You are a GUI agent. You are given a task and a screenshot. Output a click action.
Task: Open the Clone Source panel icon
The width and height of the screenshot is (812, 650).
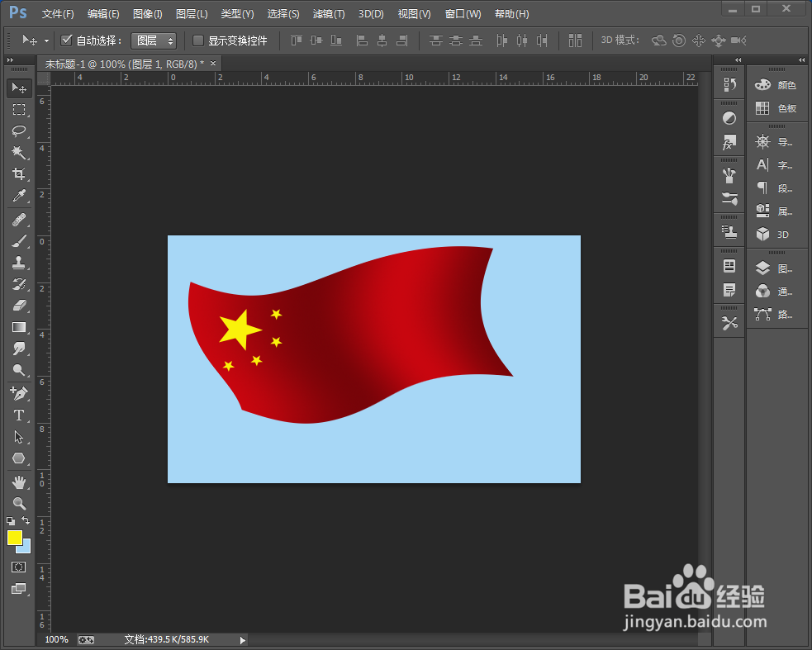(x=729, y=232)
